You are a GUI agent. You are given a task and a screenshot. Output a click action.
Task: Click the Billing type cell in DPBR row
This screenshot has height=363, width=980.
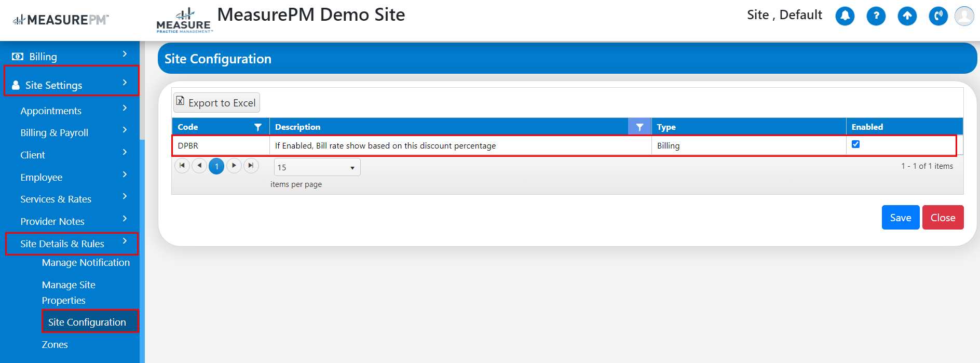pyautogui.click(x=748, y=146)
